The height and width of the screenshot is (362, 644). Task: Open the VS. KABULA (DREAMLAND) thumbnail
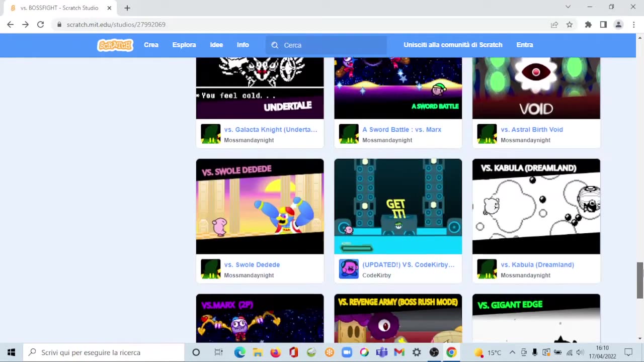[x=536, y=207]
